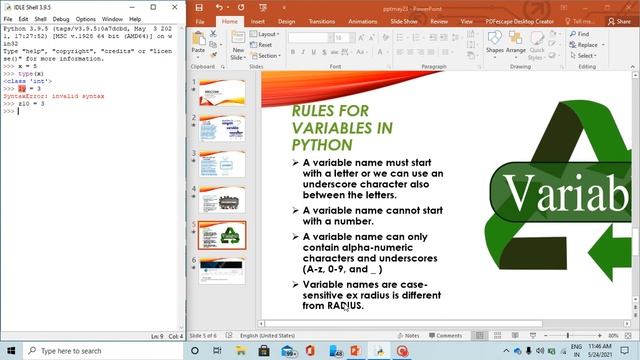640x360 pixels.
Task: Open Clipboard group dialog launcher
Action: point(223,67)
